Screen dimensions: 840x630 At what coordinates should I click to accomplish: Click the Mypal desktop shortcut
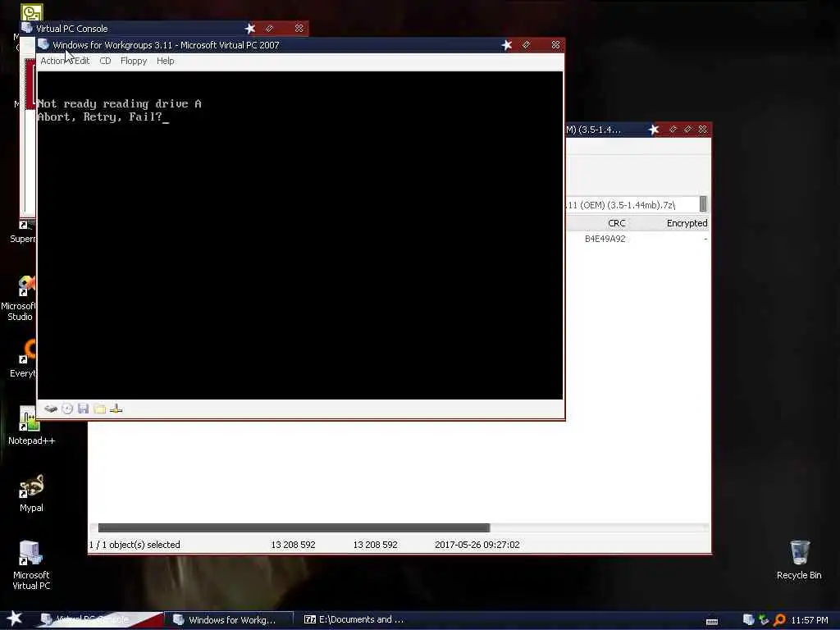31,493
